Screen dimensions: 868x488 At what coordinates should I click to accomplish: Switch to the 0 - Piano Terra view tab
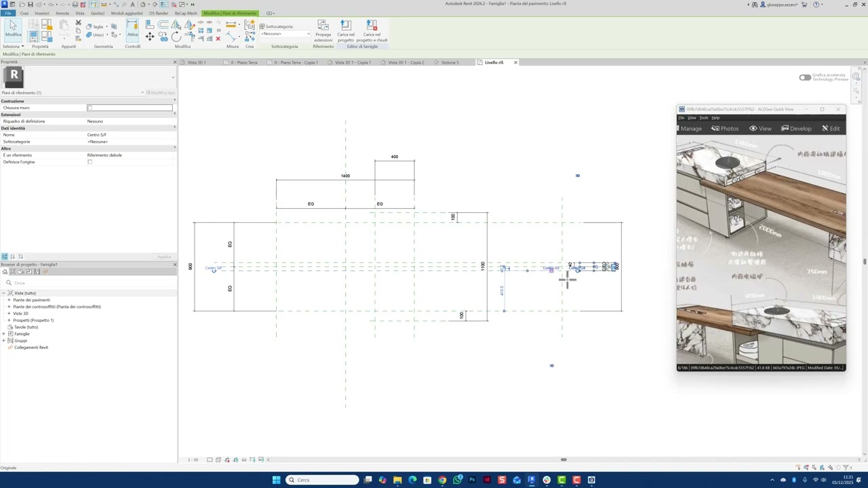pyautogui.click(x=244, y=62)
